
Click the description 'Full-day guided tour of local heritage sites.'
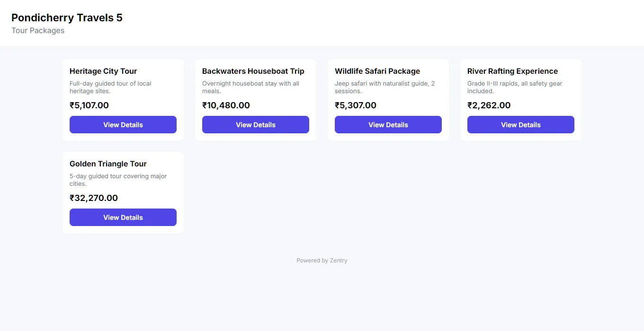pyautogui.click(x=110, y=87)
